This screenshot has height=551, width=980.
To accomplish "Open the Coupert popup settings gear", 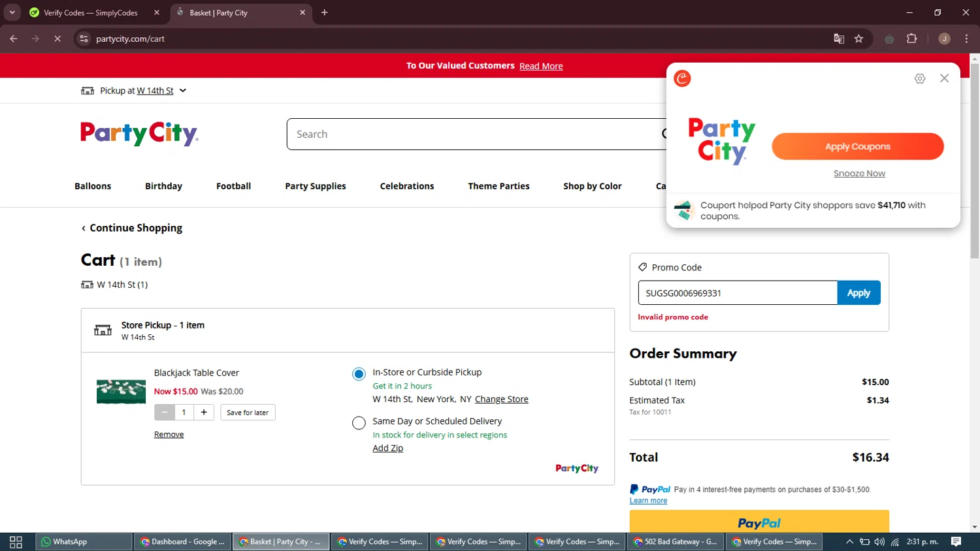I will (920, 78).
